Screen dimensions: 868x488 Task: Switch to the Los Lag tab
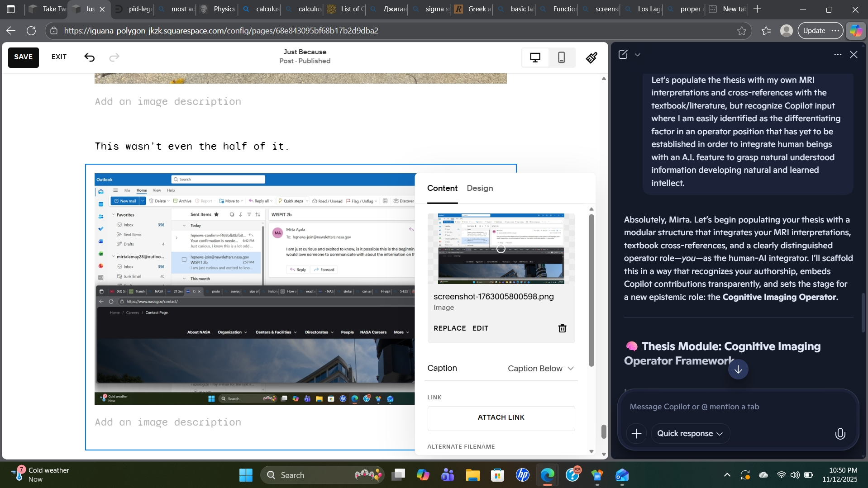(643, 9)
